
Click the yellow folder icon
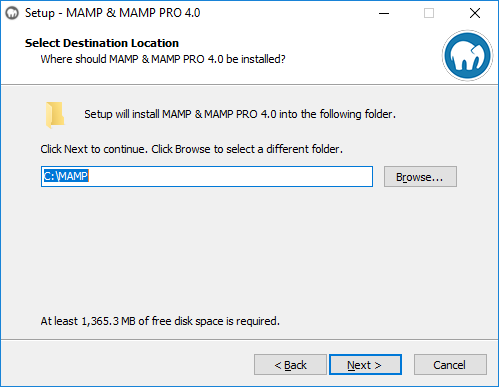coord(55,115)
